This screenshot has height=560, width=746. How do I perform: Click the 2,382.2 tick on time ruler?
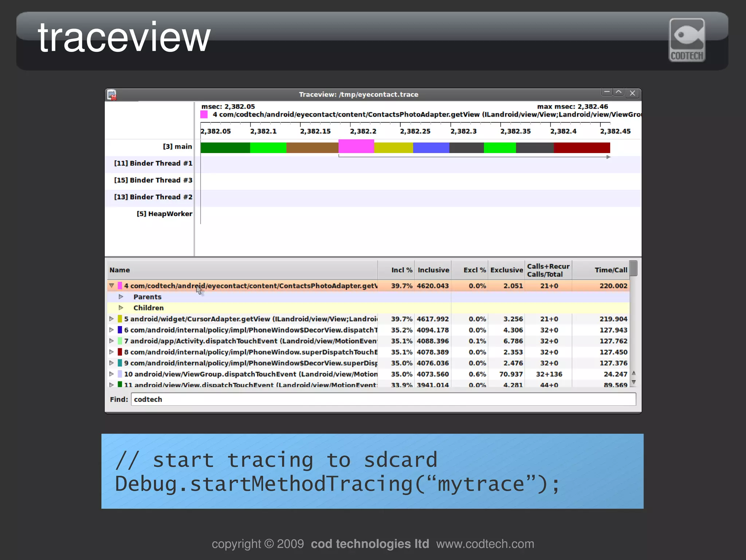363,131
